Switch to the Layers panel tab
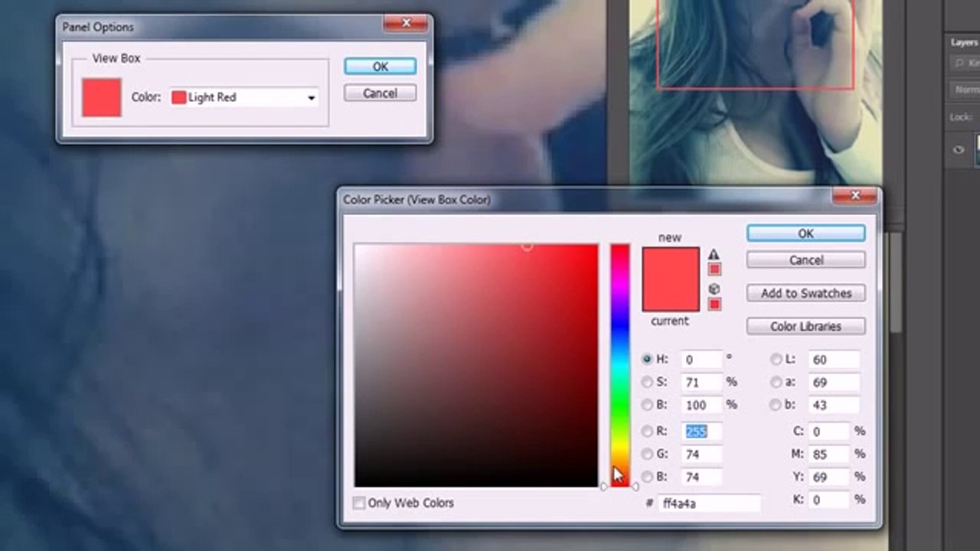This screenshot has width=980, height=551. pos(964,43)
